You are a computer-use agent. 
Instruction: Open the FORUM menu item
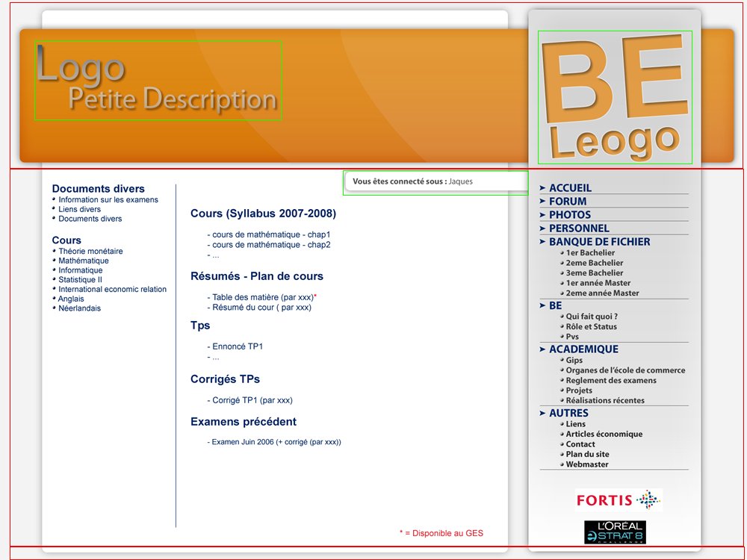coord(568,202)
